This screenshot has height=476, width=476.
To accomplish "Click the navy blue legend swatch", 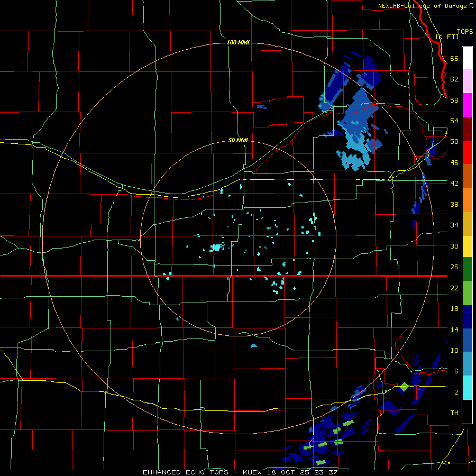I will point(467,317).
